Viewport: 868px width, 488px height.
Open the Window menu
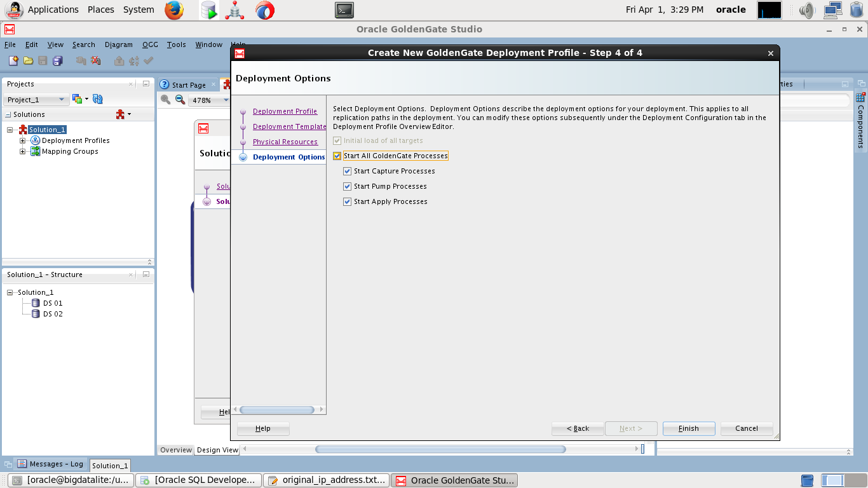tap(208, 44)
